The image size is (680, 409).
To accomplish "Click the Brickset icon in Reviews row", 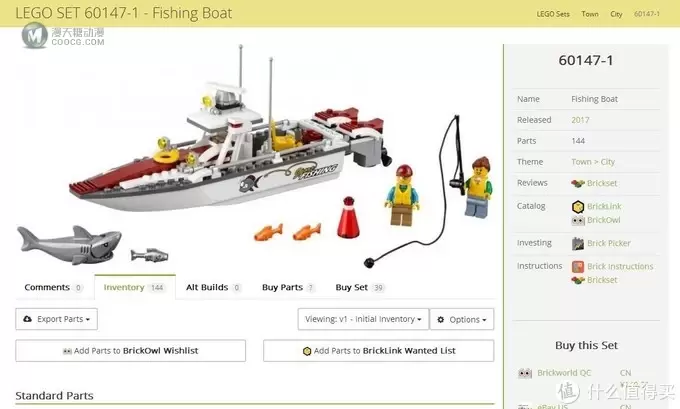I will (x=578, y=183).
